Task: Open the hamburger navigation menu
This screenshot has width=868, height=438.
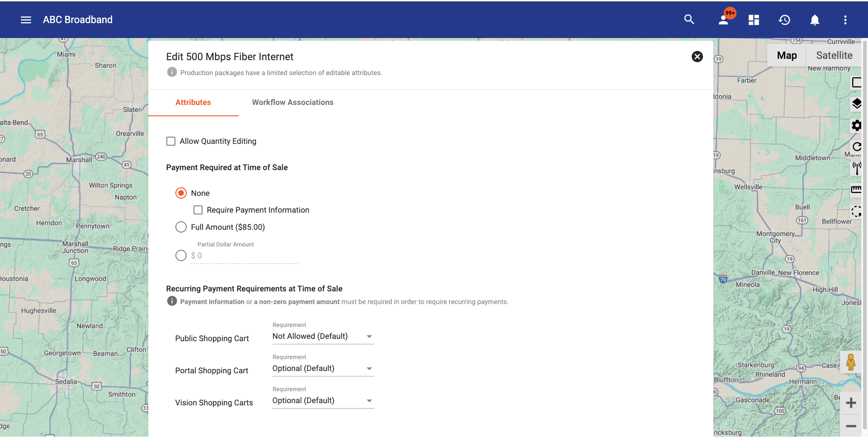Action: pyautogui.click(x=26, y=20)
